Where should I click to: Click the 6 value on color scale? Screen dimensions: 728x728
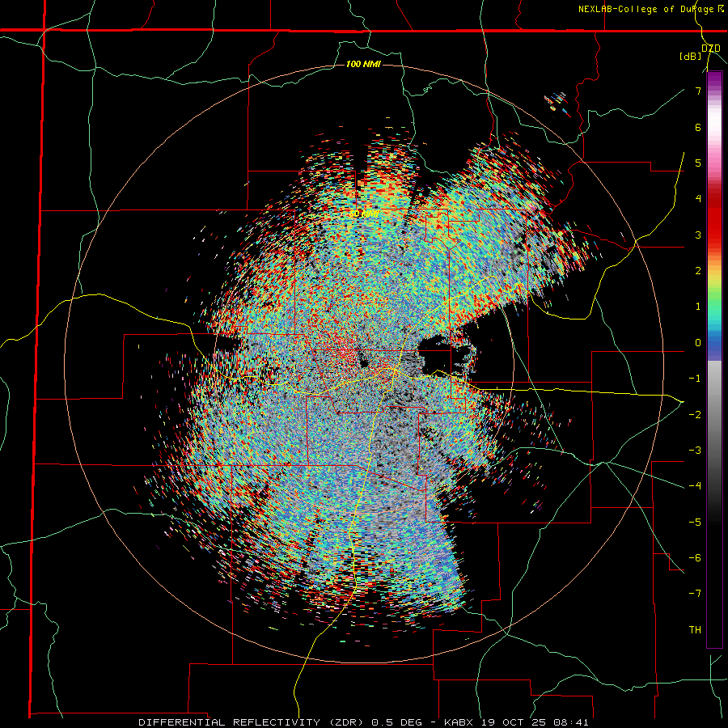(698, 127)
